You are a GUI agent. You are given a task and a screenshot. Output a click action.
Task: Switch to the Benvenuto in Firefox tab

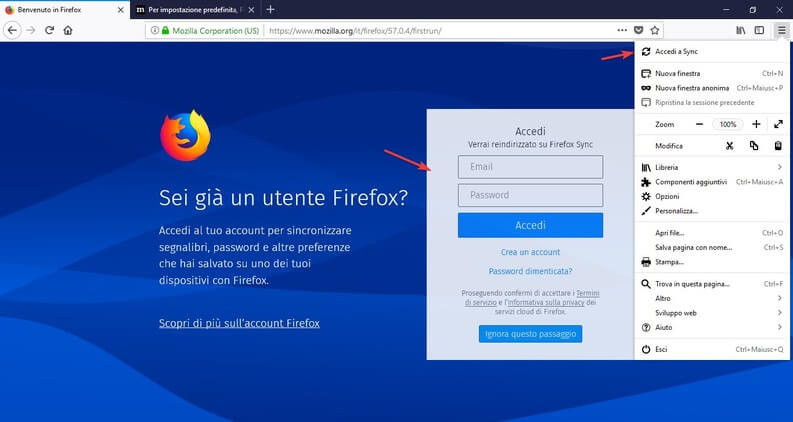point(65,10)
